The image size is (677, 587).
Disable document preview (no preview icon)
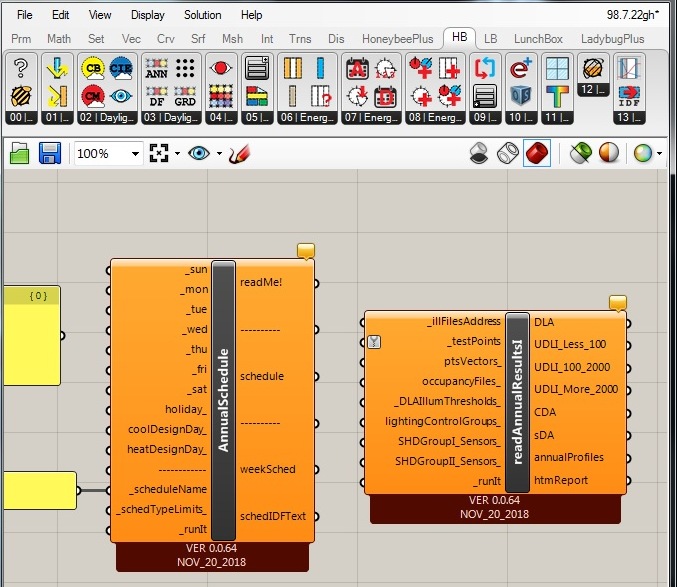tap(479, 153)
